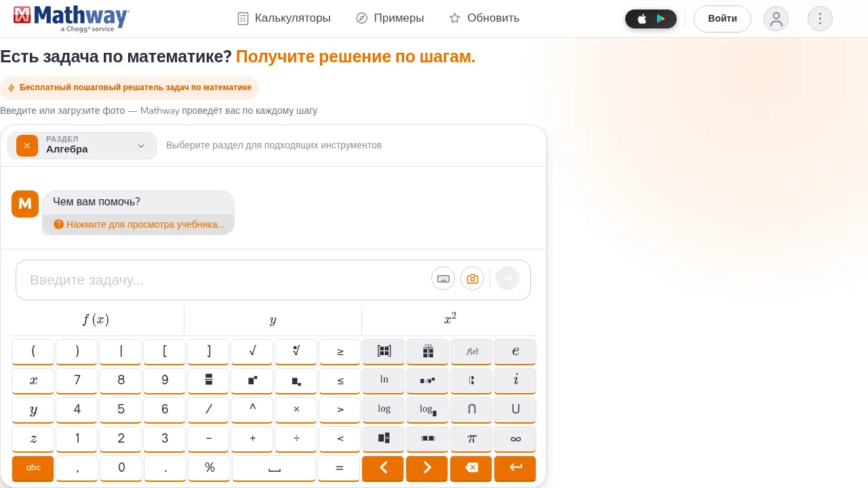Image resolution: width=868 pixels, height=488 pixels.
Task: Click the link to view the tutorial
Action: (139, 224)
